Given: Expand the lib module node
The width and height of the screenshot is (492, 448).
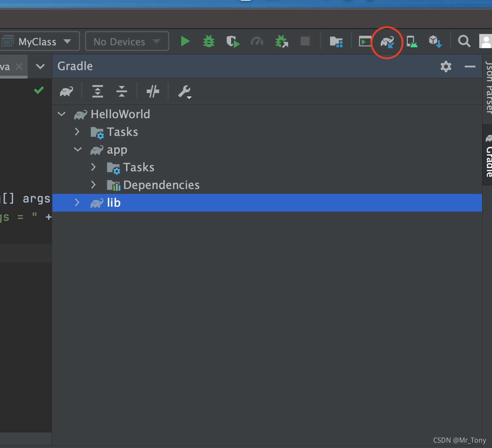Looking at the screenshot, I should click(77, 202).
